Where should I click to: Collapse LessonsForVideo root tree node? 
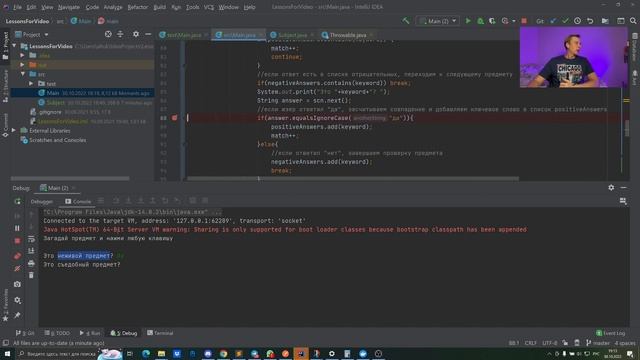coord(15,46)
